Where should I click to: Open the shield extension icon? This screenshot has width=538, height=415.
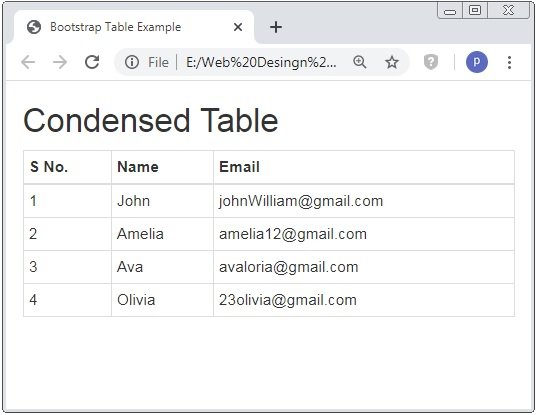(x=431, y=62)
